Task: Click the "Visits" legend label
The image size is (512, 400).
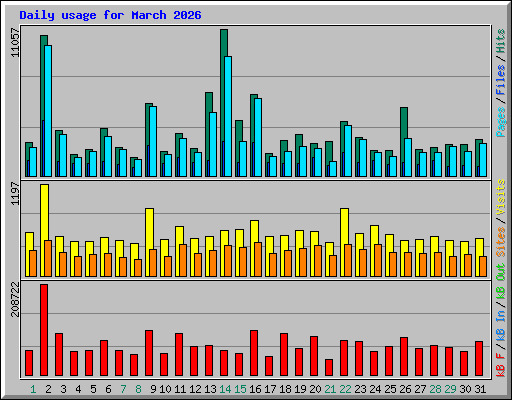Action: click(x=500, y=197)
